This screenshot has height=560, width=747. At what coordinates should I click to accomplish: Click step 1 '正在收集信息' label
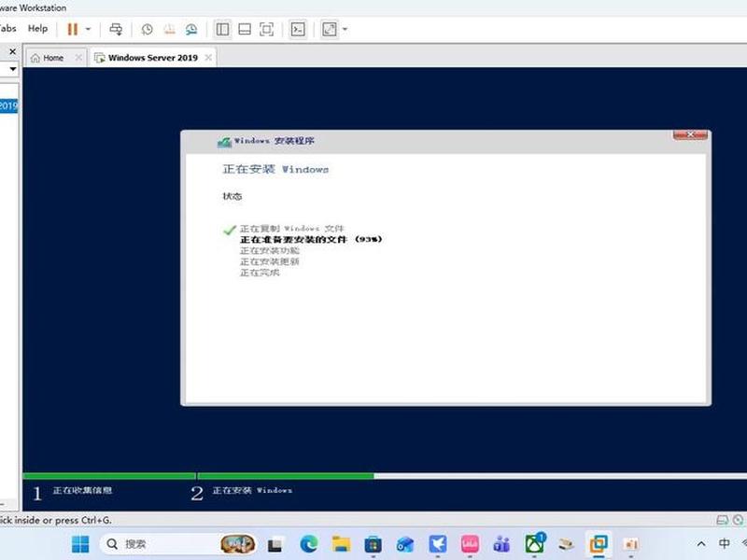point(82,490)
